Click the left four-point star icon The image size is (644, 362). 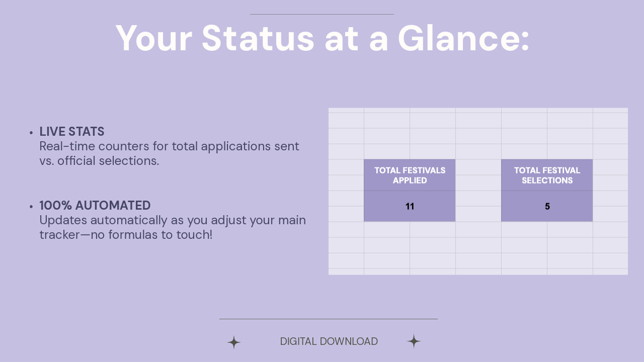234,342
